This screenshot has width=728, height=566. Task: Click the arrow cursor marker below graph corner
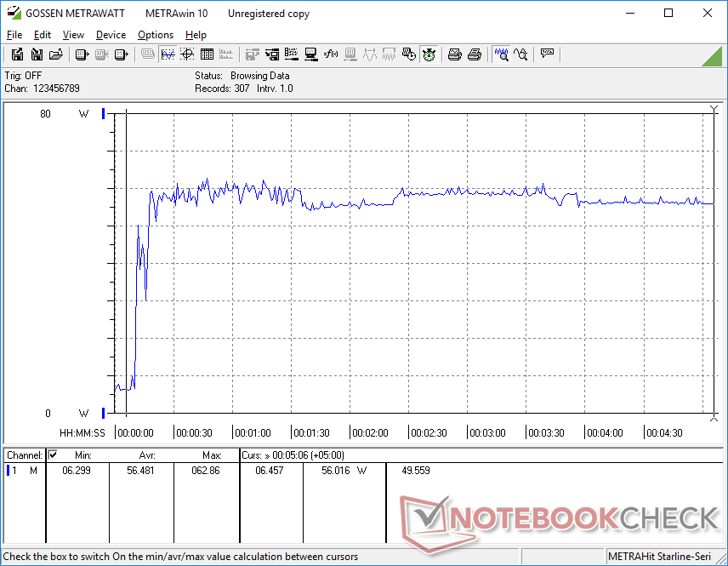(x=714, y=418)
